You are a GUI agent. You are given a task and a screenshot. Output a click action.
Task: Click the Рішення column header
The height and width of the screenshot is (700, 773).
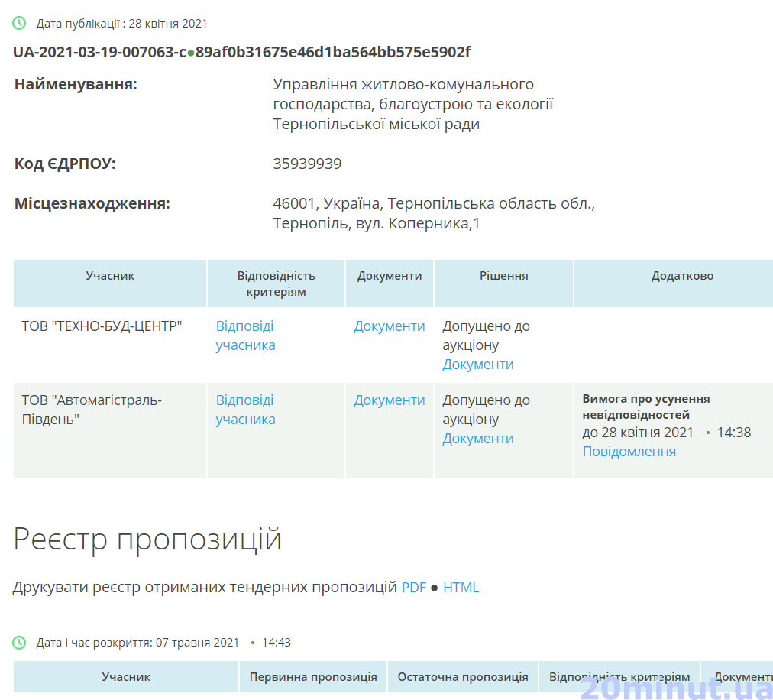pos(503,276)
